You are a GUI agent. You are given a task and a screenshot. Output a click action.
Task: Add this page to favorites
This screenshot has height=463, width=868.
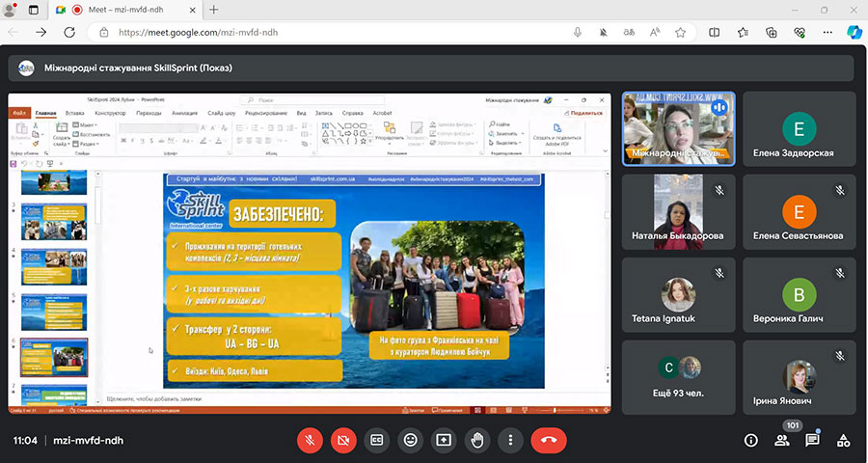680,32
